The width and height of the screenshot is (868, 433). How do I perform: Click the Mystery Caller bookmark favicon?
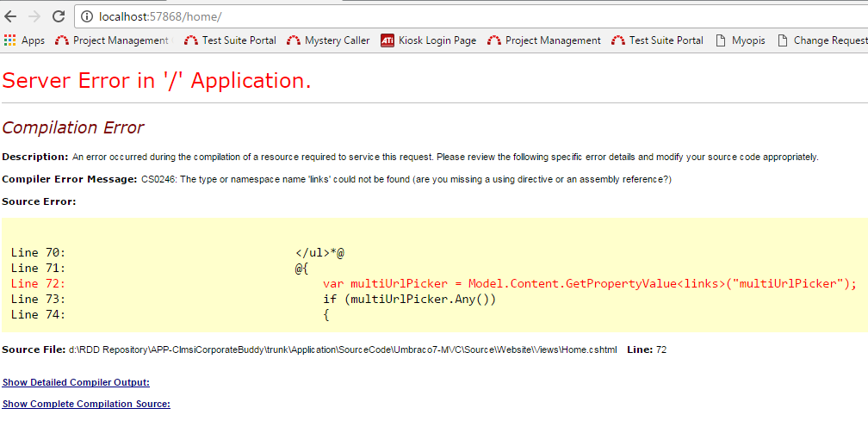(x=294, y=40)
